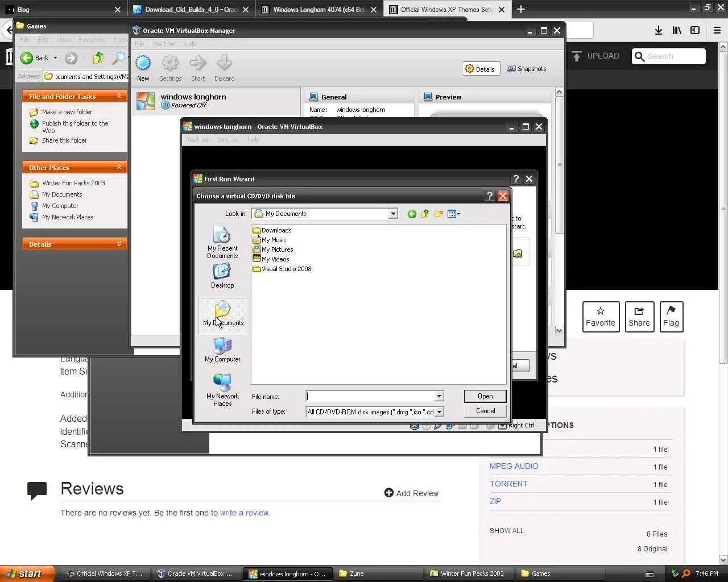Click the Open button in file dialog

pos(485,396)
